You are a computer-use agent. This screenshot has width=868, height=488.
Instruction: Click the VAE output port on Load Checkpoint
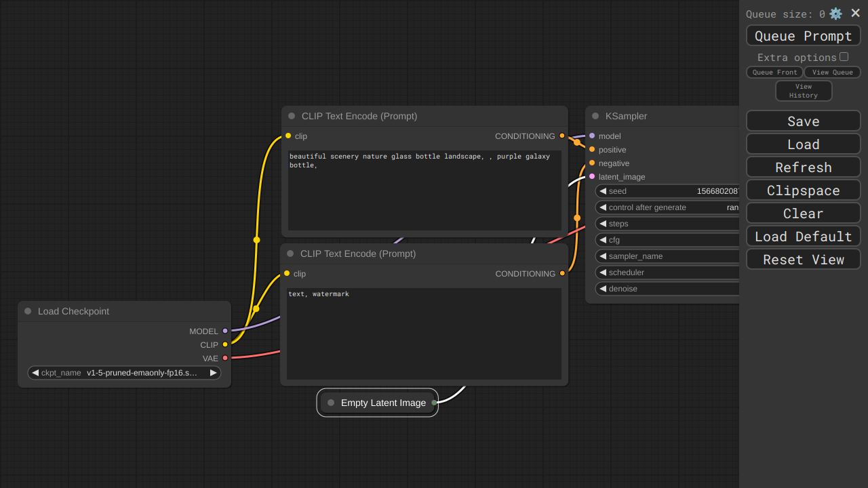click(225, 358)
